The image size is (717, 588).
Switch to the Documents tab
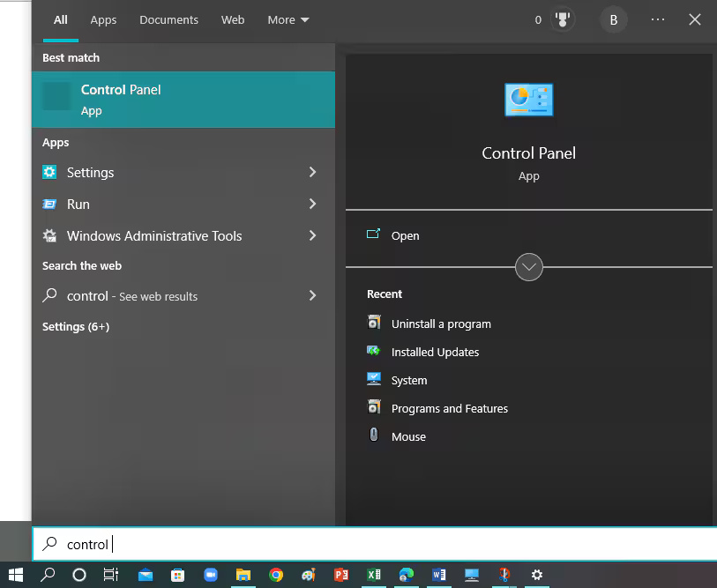click(x=168, y=19)
